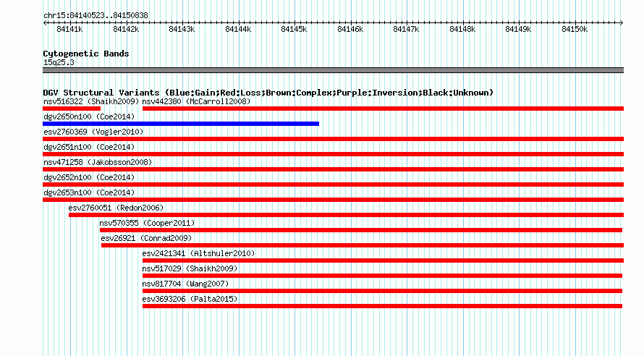Select the blue gain bar for dgv2650n100
This screenshot has height=356, width=644.
pos(181,124)
